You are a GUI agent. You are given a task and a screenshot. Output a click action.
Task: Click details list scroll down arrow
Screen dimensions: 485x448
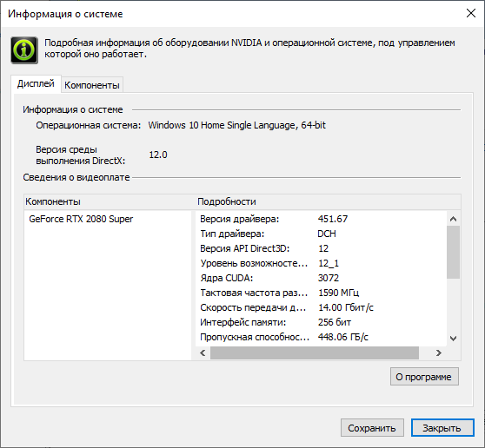(453, 339)
